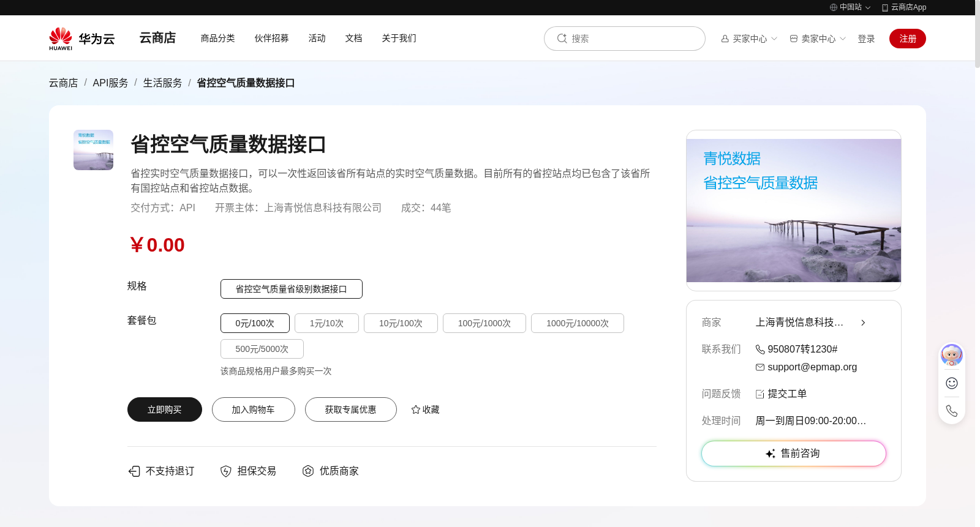The image size is (980, 527).
Task: Select package 500元/5000次
Action: [x=262, y=349]
